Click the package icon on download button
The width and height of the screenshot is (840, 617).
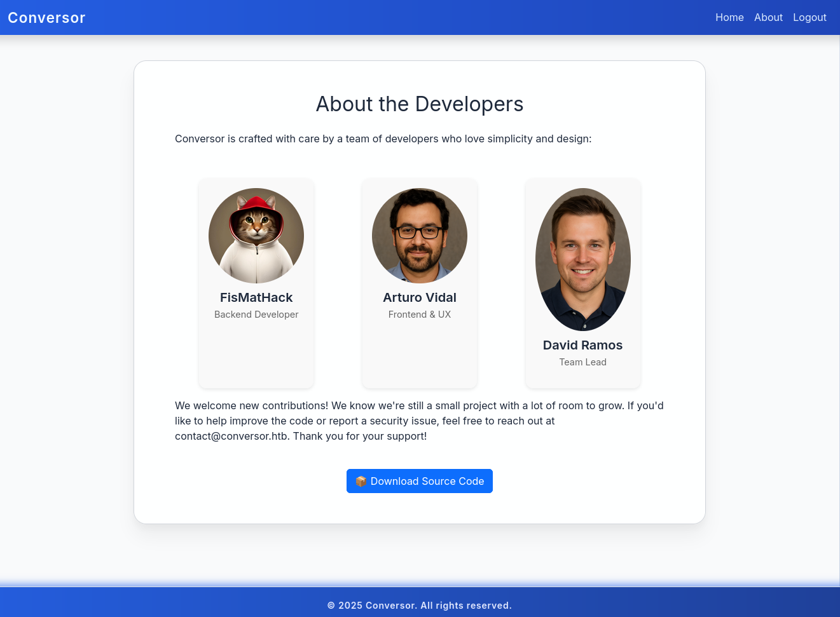pyautogui.click(x=361, y=481)
